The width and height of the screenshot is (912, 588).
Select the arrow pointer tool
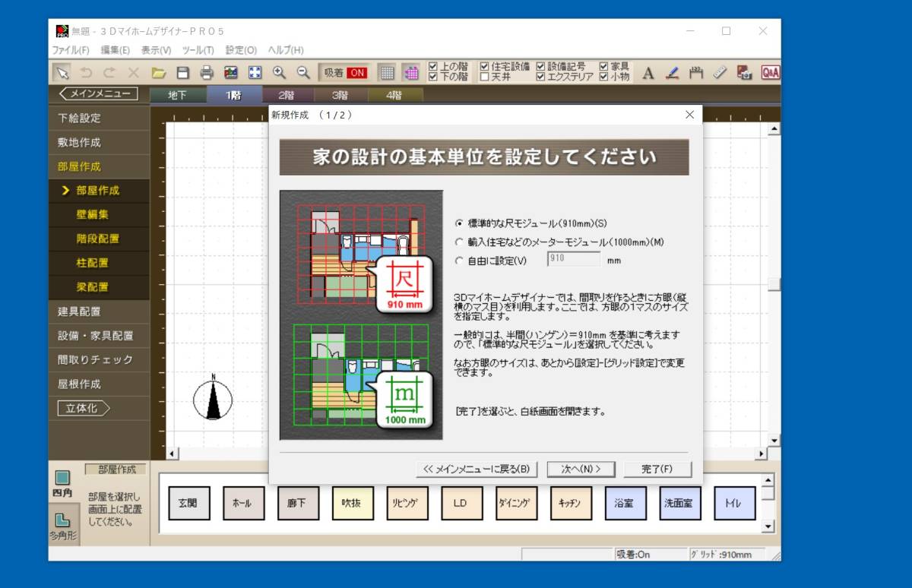63,73
